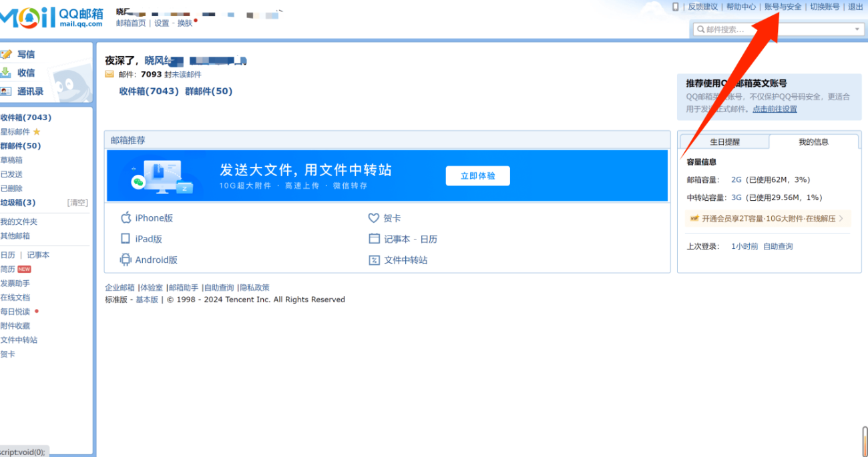Screen dimensions: 868x457
Task: Expand the mail search options dropdown
Action: (856, 29)
